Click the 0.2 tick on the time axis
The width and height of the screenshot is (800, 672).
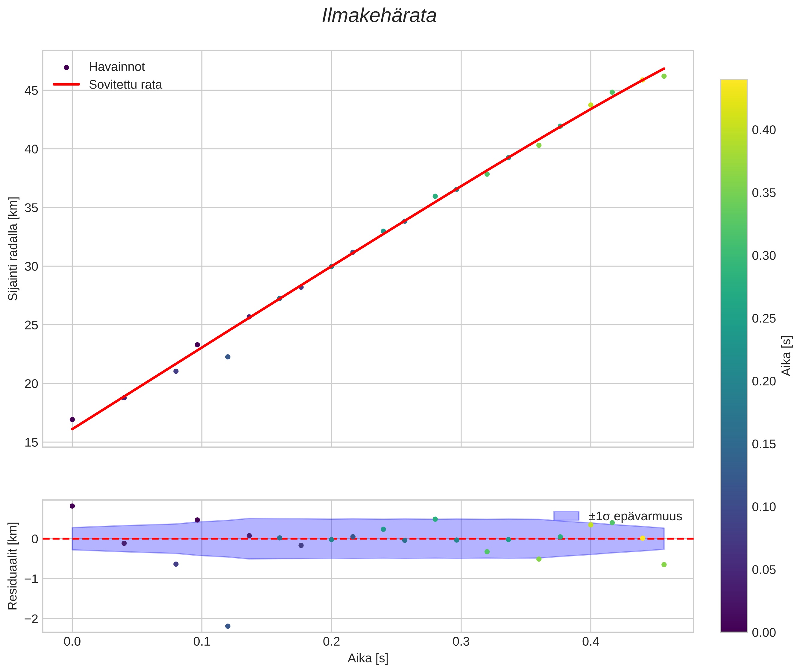[331, 641]
